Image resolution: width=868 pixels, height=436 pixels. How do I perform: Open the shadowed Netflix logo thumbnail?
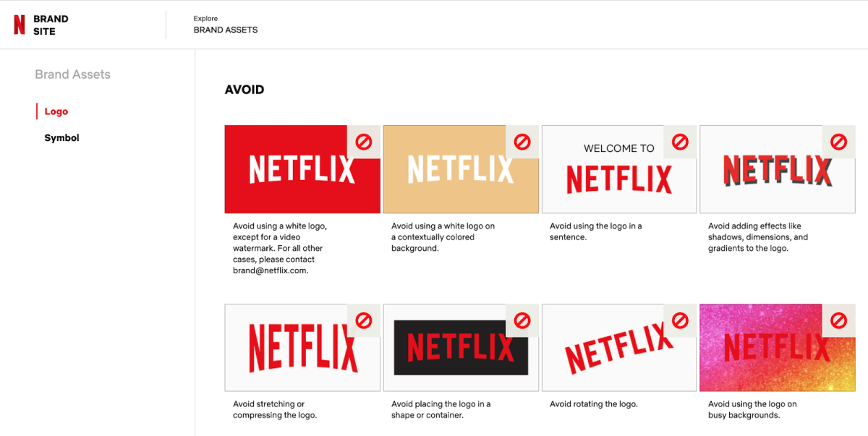tap(778, 169)
